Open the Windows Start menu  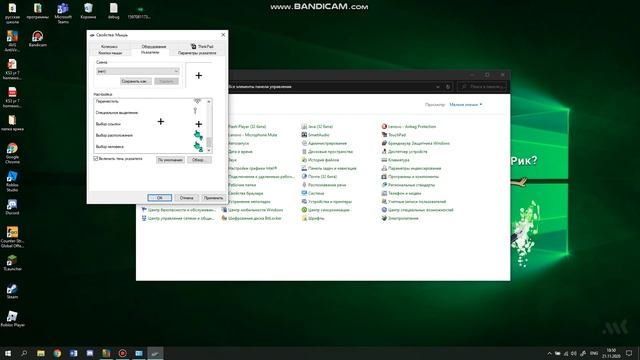[8, 353]
